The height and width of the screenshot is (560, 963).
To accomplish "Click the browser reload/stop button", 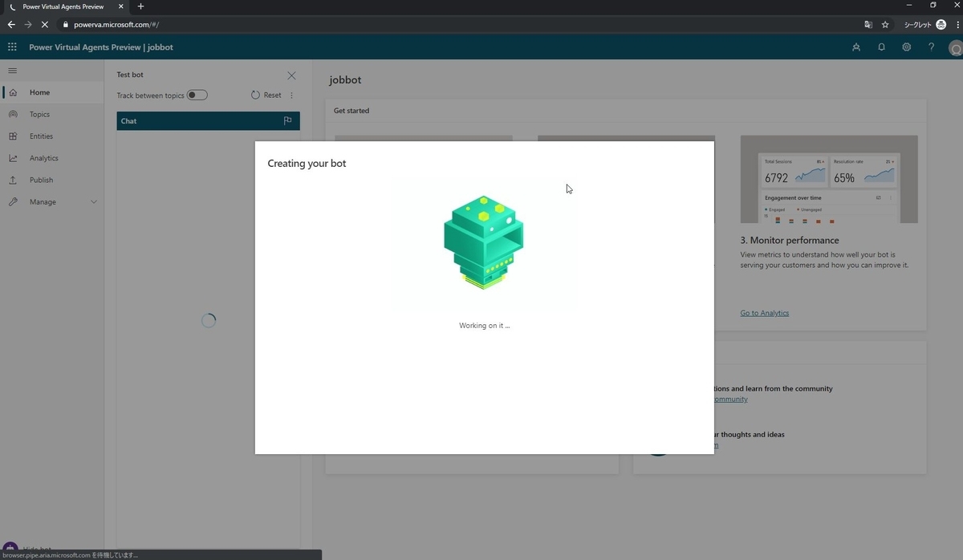I will (x=45, y=25).
